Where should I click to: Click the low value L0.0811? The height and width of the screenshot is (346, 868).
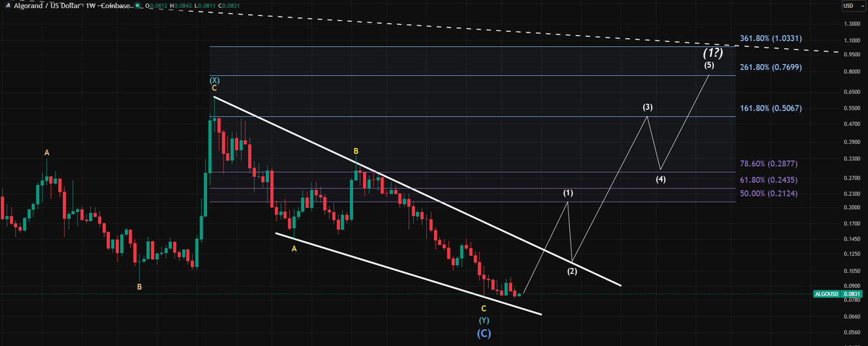click(x=205, y=6)
